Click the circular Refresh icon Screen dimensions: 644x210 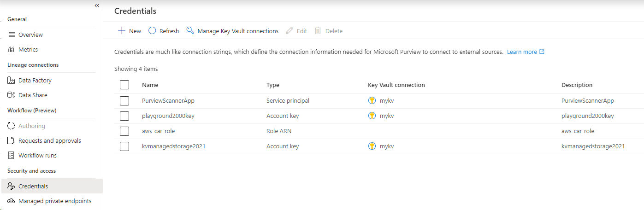[x=152, y=31]
